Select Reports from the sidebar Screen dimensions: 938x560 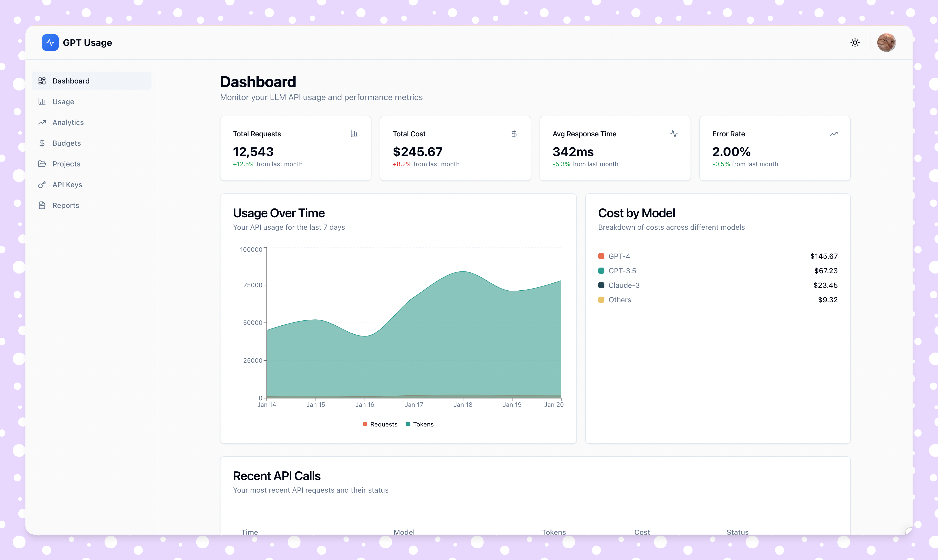pos(66,206)
